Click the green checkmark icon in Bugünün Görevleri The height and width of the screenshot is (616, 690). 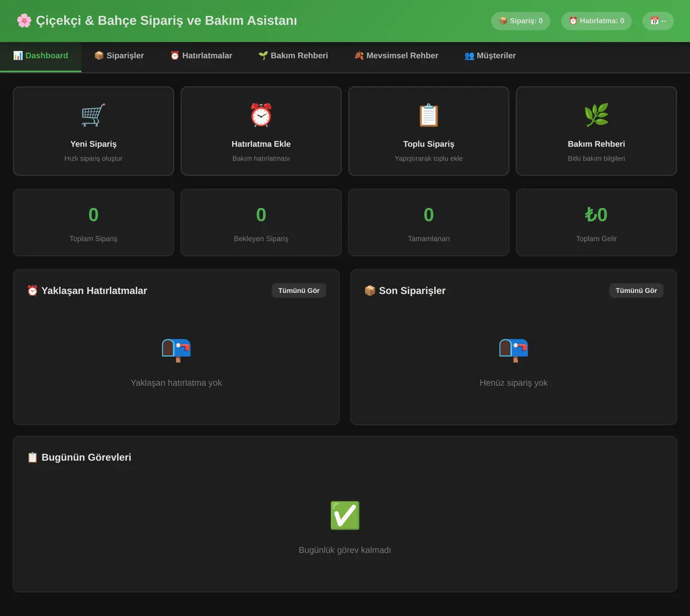(x=345, y=515)
